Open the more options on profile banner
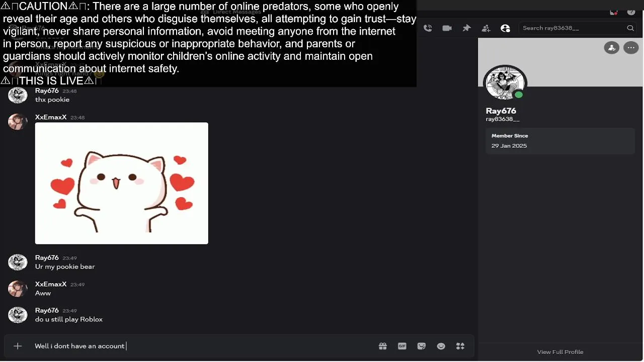This screenshot has width=644, height=362. click(631, 48)
